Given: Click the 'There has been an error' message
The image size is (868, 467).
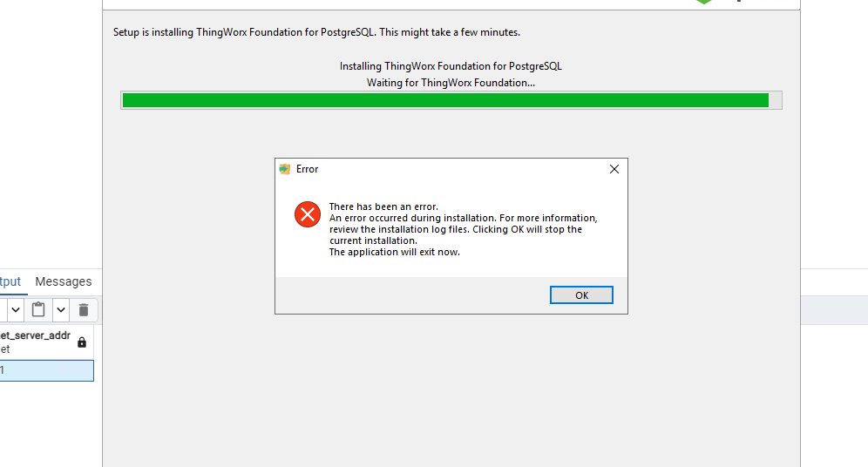Looking at the screenshot, I should point(383,206).
